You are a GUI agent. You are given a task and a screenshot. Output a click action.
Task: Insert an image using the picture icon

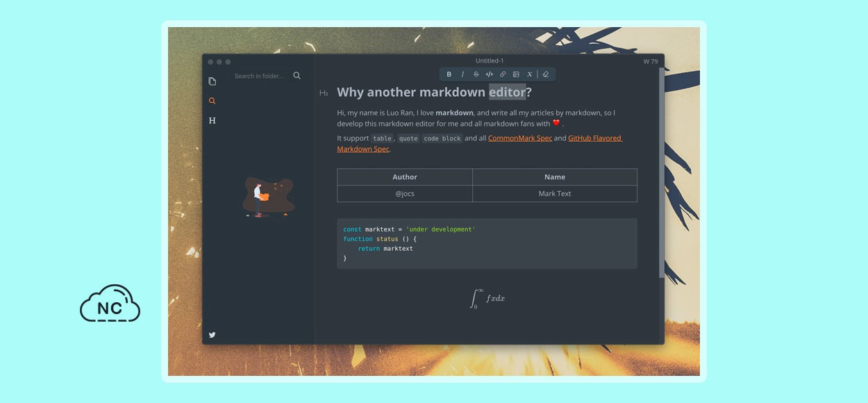516,74
